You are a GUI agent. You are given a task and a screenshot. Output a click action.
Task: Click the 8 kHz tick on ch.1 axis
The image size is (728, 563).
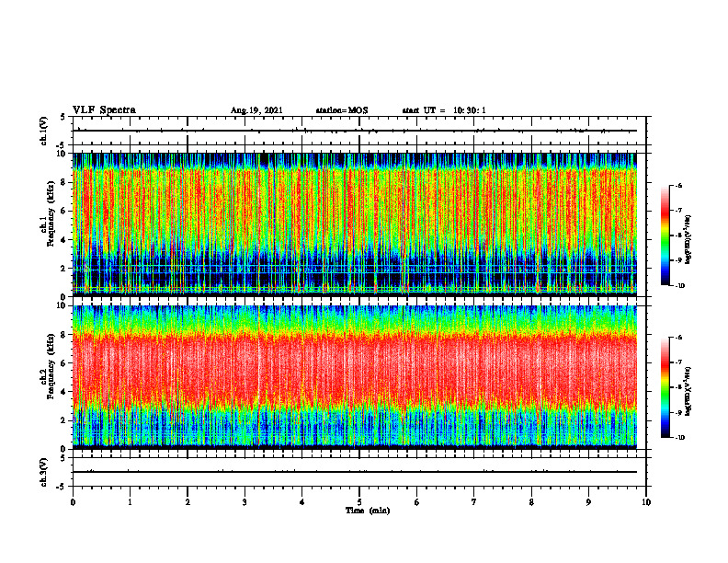(64, 182)
